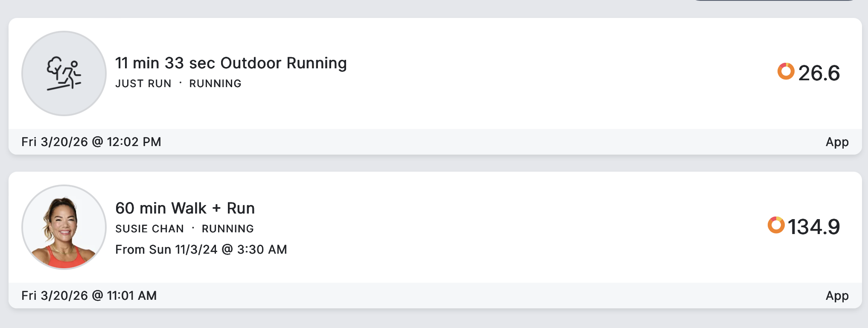868x328 pixels.
Task: Click the SUSIE CHAN instructor name
Action: (149, 229)
